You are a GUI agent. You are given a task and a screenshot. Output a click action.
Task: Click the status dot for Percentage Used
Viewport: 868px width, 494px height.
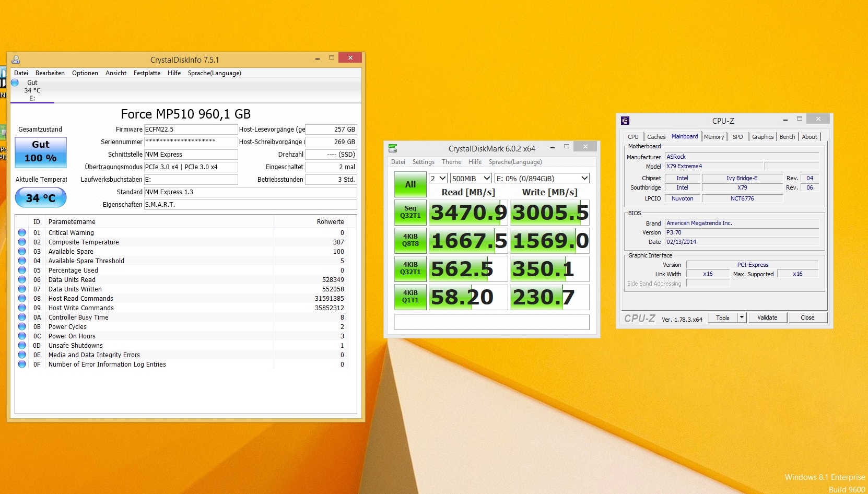pos(22,270)
